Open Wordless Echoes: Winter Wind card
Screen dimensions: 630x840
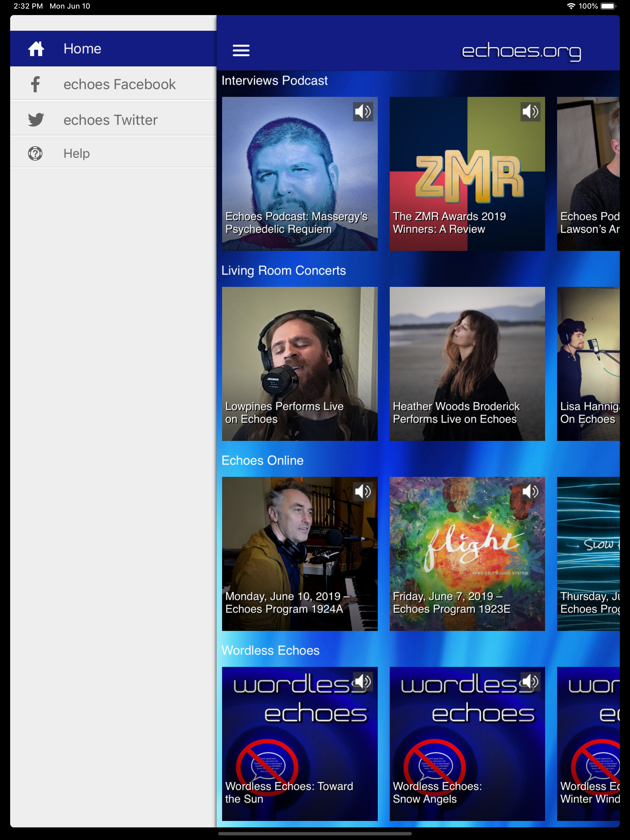(x=588, y=743)
